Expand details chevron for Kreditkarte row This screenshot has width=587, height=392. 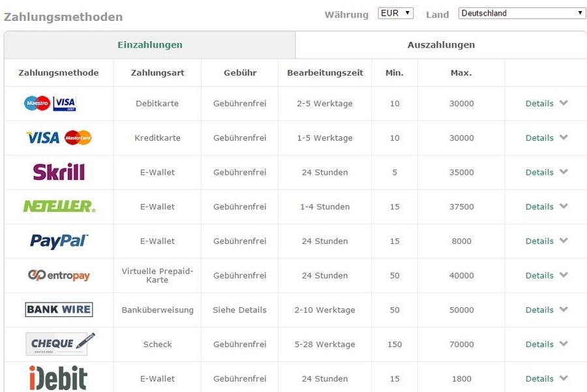point(564,138)
